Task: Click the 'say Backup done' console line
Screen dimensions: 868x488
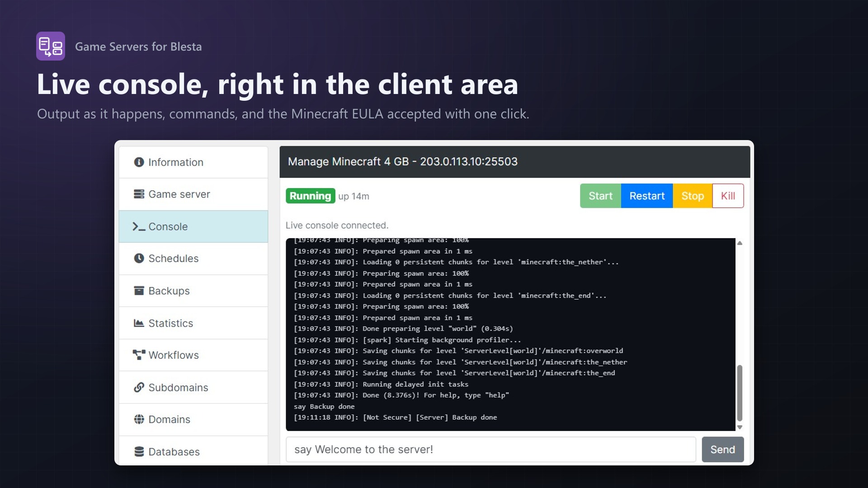Action: (x=324, y=407)
